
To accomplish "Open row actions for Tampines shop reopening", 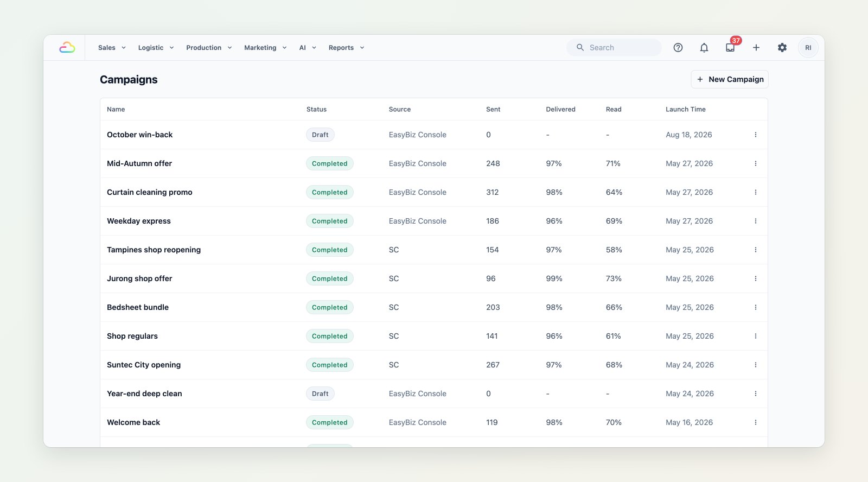I will (756, 250).
